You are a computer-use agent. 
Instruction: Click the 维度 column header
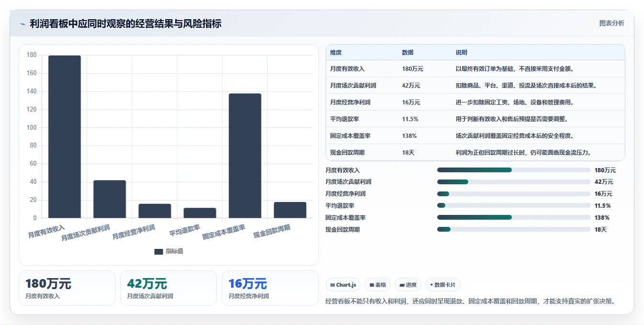tap(336, 53)
